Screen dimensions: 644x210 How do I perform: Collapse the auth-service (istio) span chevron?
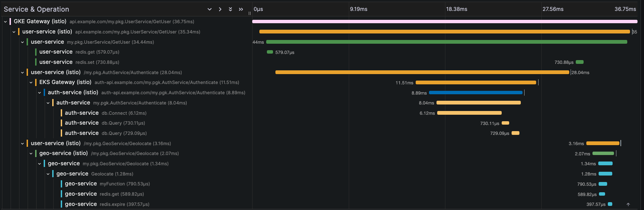[x=40, y=93]
